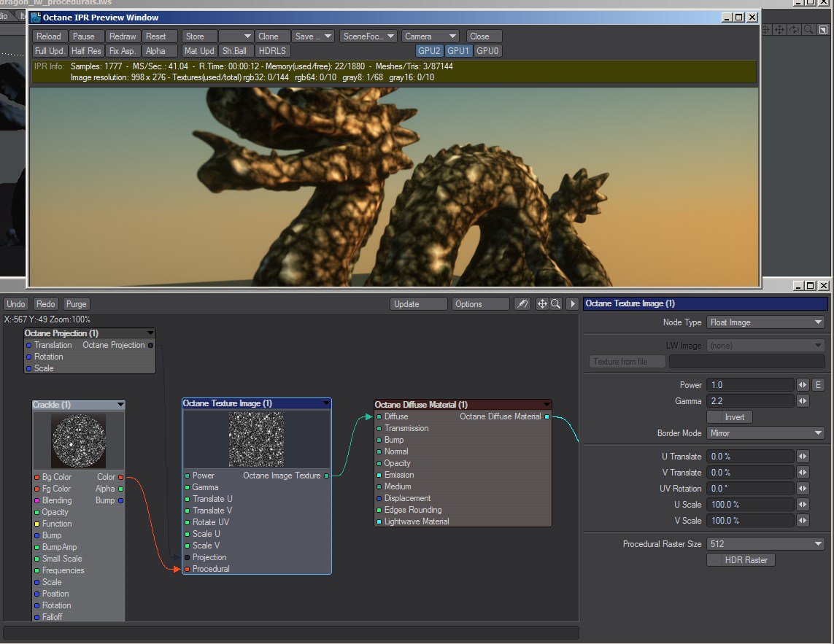
Task: Click the Redo button in node editor
Action: tap(45, 303)
